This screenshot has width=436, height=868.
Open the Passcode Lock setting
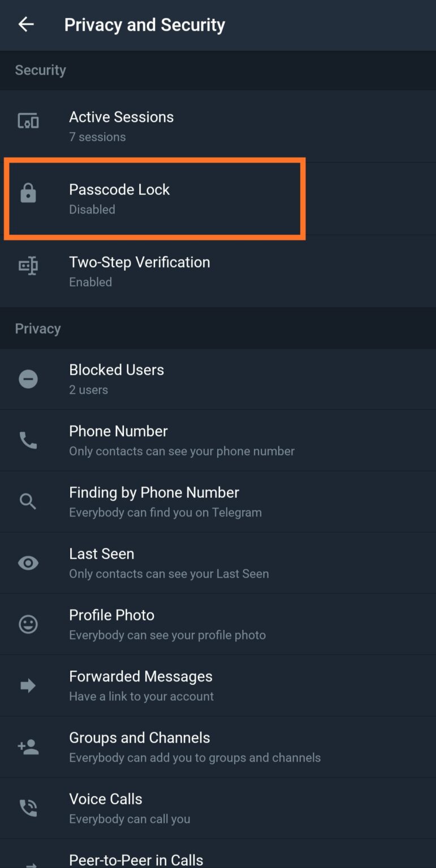[x=218, y=199]
